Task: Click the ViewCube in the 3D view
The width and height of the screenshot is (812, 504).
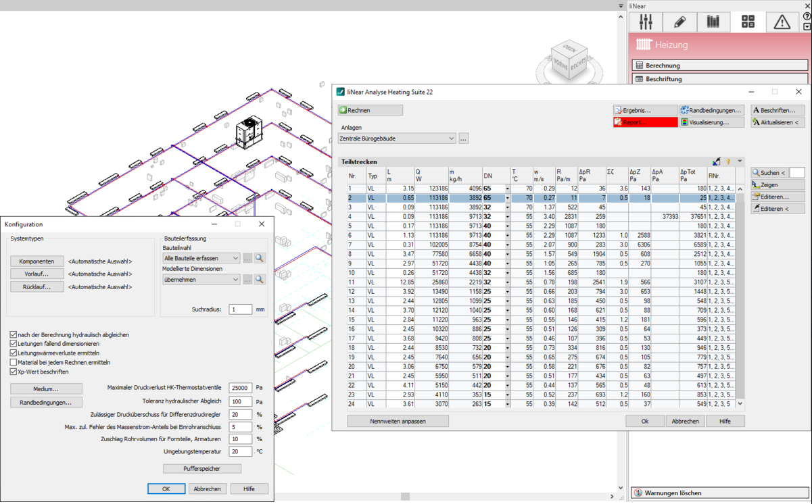Action: pos(569,61)
